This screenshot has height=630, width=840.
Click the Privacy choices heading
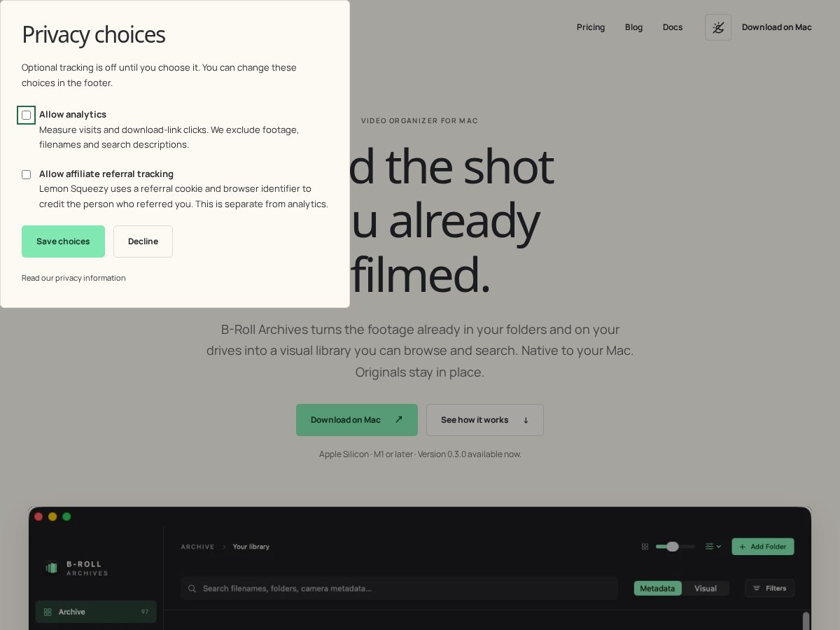point(93,34)
